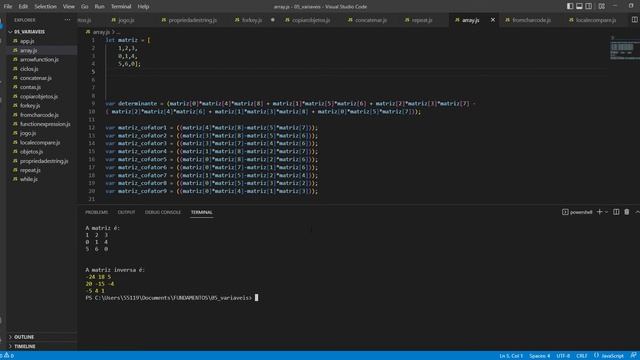
Task: Switch to the concatenar.js editor tab
Action: coord(370,20)
